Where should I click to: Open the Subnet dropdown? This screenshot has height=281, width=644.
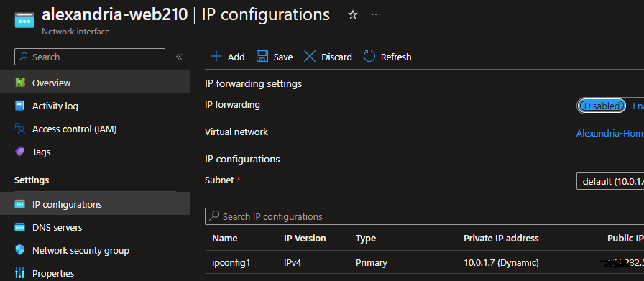pyautogui.click(x=610, y=181)
